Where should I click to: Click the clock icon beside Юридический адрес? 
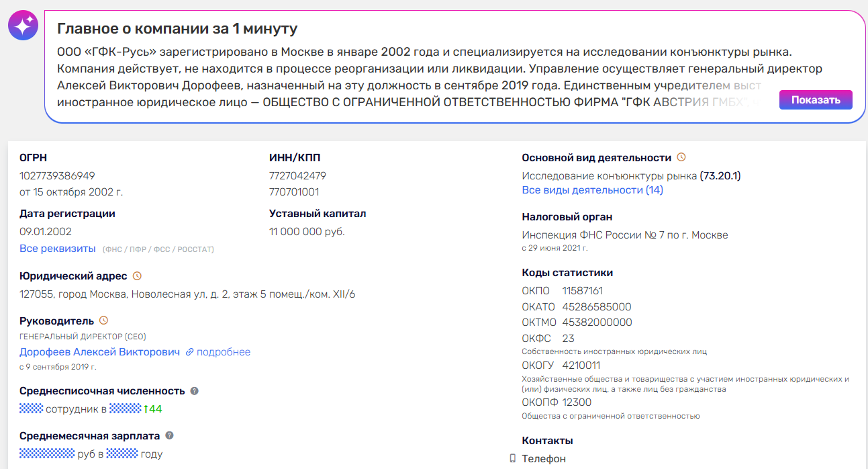point(137,275)
